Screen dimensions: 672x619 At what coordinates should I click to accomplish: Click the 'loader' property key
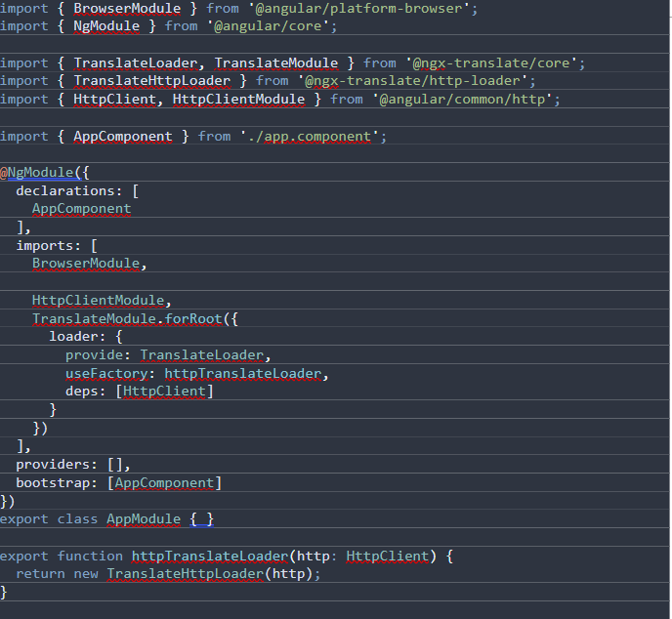73,337
